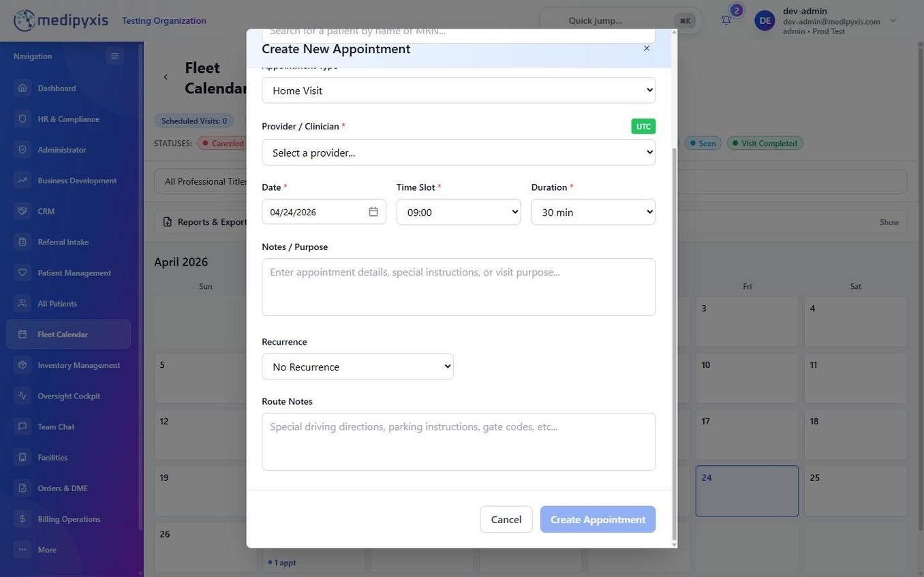The image size is (924, 577).
Task: Click into the Notes / Purpose textarea
Action: (459, 287)
